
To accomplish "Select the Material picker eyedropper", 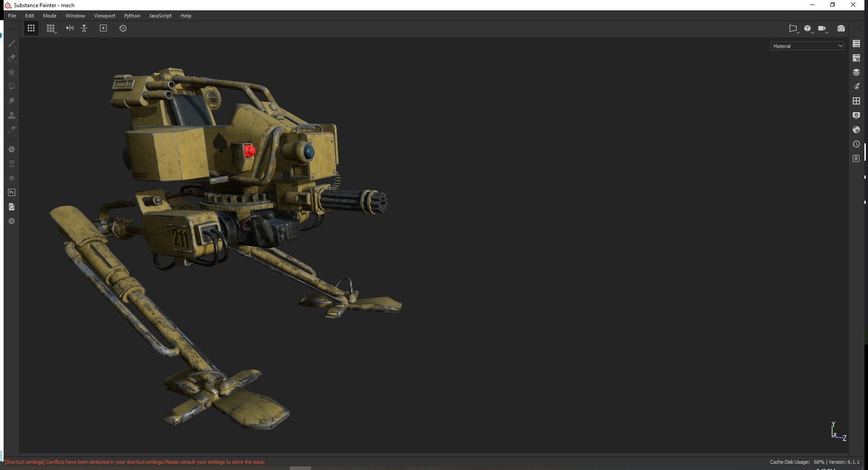I will pyautogui.click(x=12, y=130).
